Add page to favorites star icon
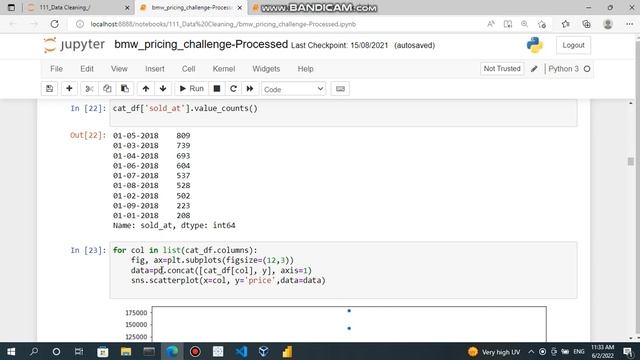640x360 pixels. coord(542,24)
